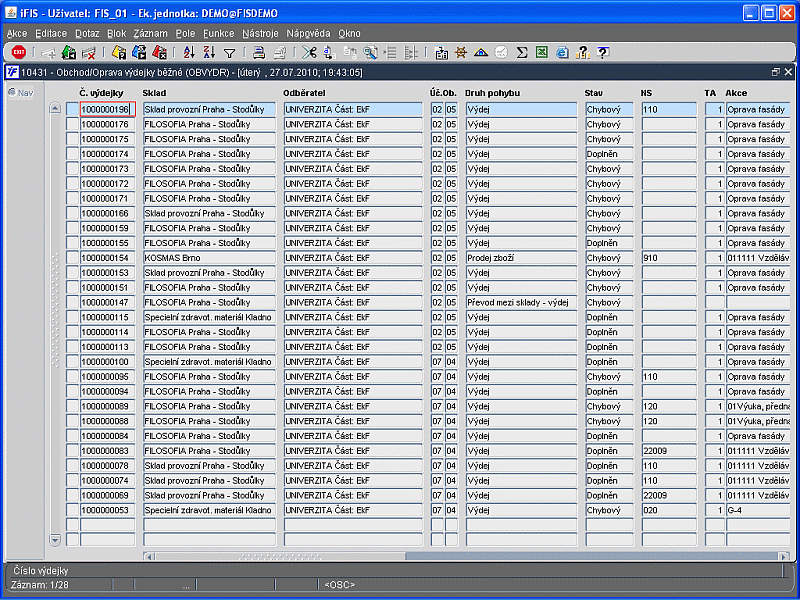Screen dimensions: 800x600
Task: Click the question mark help icon at toolbar end
Action: click(x=603, y=52)
